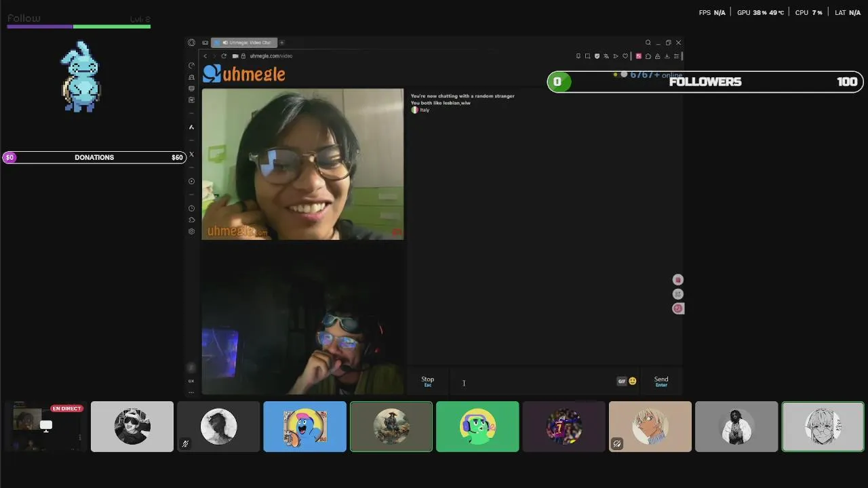
Task: Open GX Control speedometer icon in sidebar
Action: [x=191, y=66]
